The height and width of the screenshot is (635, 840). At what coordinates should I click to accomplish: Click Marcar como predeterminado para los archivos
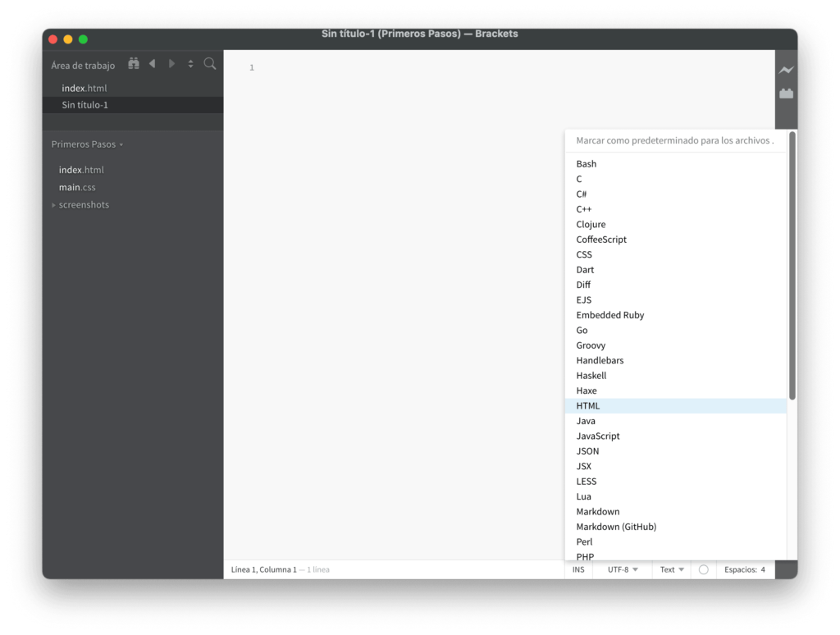674,141
